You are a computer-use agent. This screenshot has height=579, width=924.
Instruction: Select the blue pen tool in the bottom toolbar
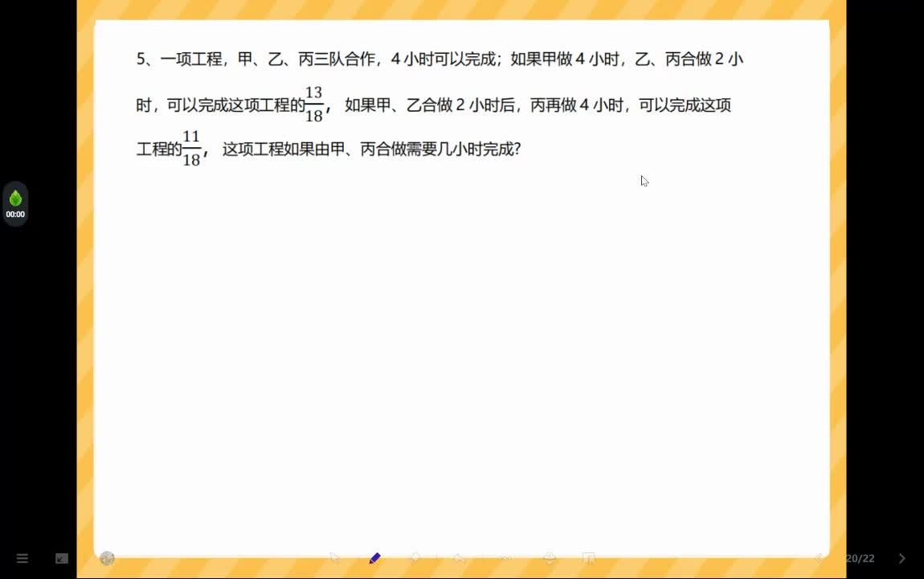[x=374, y=558]
